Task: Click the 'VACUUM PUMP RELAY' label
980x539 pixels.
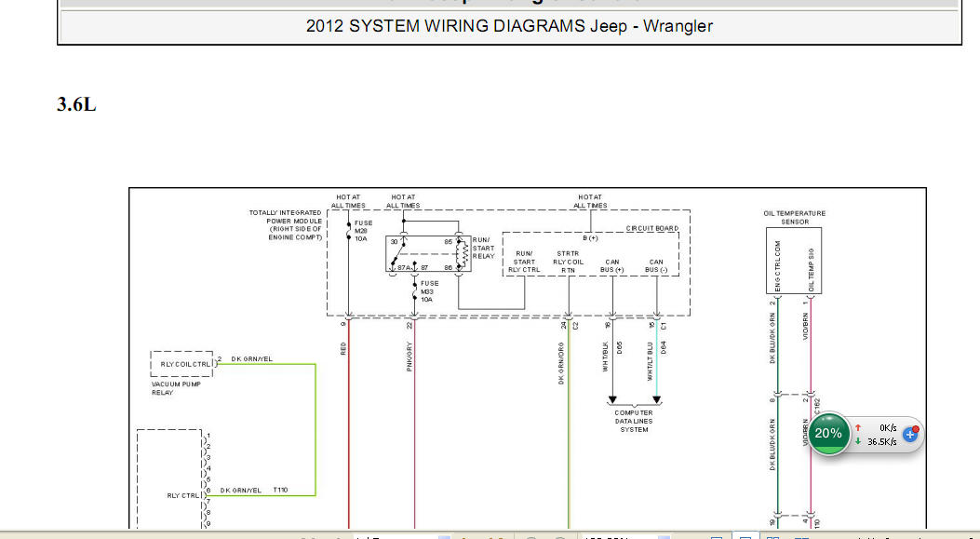Action: (x=176, y=388)
